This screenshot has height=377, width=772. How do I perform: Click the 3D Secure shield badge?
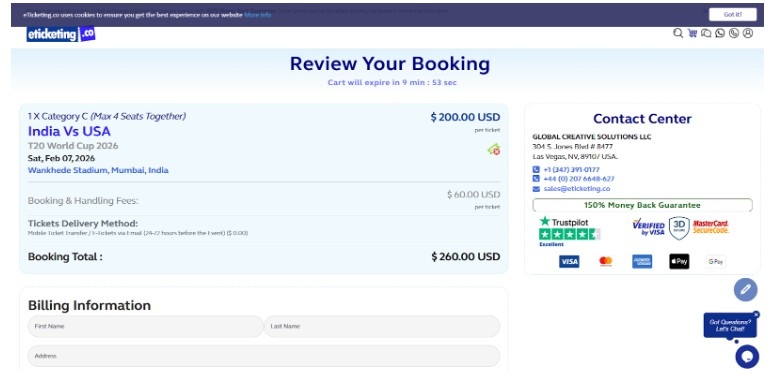(x=679, y=228)
